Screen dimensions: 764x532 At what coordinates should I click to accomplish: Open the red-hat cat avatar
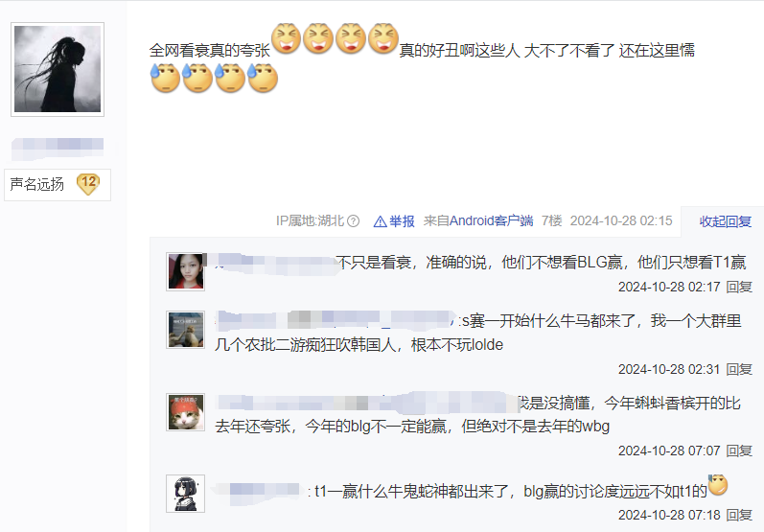tap(186, 412)
